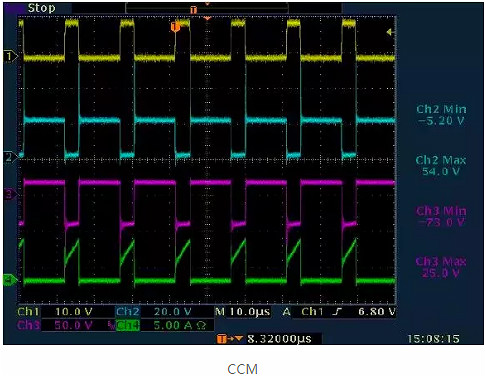Click the Ch1 scale label

[28, 312]
